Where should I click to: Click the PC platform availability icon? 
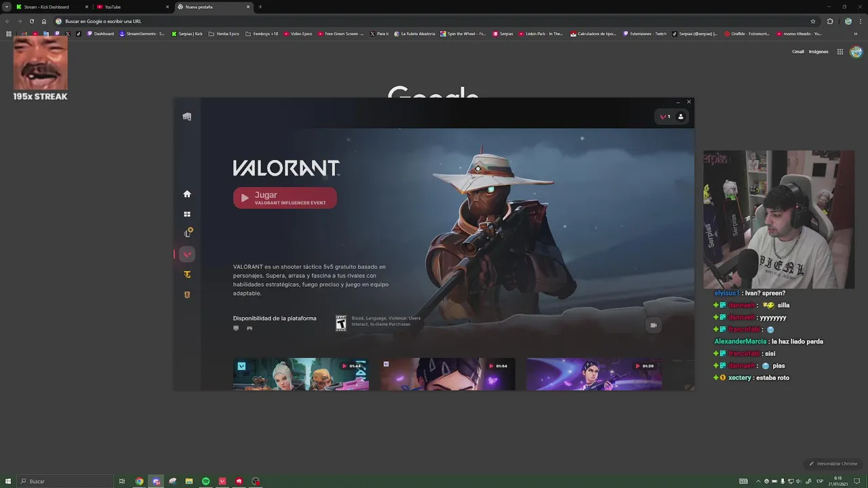[236, 328]
